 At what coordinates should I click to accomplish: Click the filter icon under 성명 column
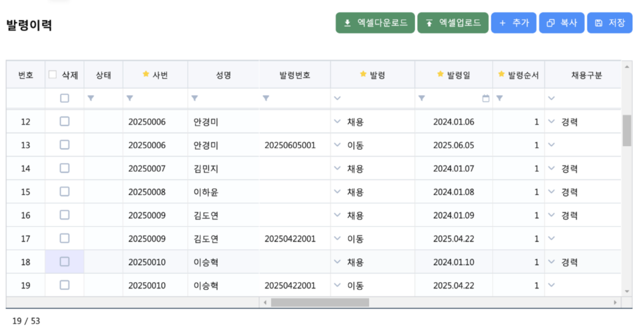[x=194, y=98]
